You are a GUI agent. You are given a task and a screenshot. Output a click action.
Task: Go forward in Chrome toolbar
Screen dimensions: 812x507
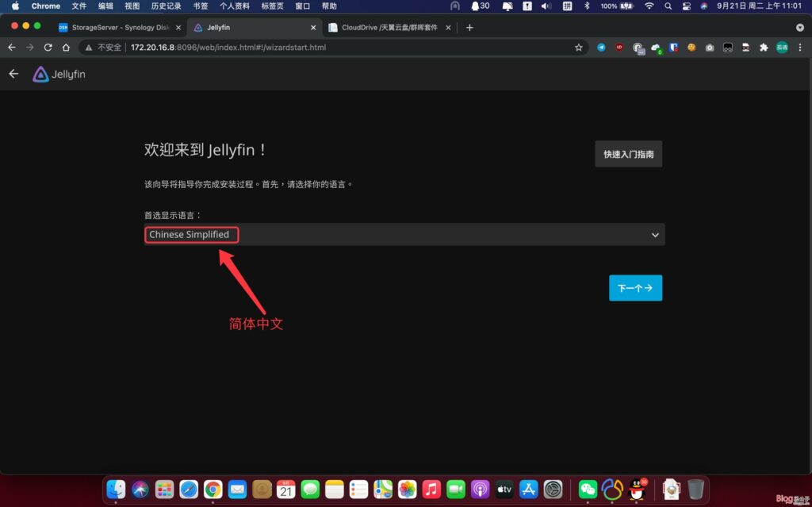pos(30,47)
